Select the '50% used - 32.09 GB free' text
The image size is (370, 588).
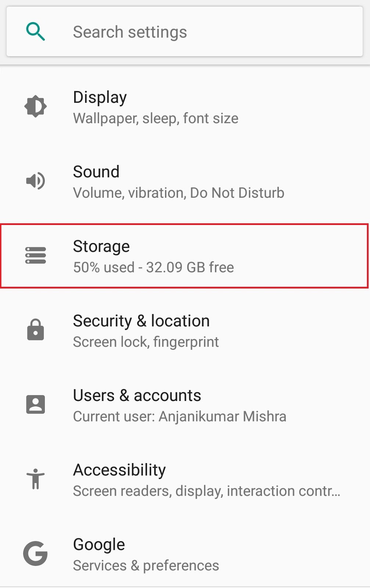coord(153,268)
